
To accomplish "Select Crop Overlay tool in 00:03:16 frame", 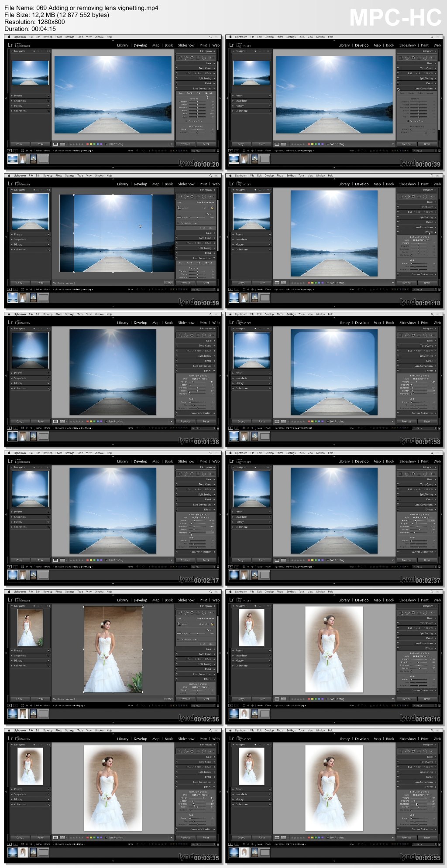I will (401, 612).
